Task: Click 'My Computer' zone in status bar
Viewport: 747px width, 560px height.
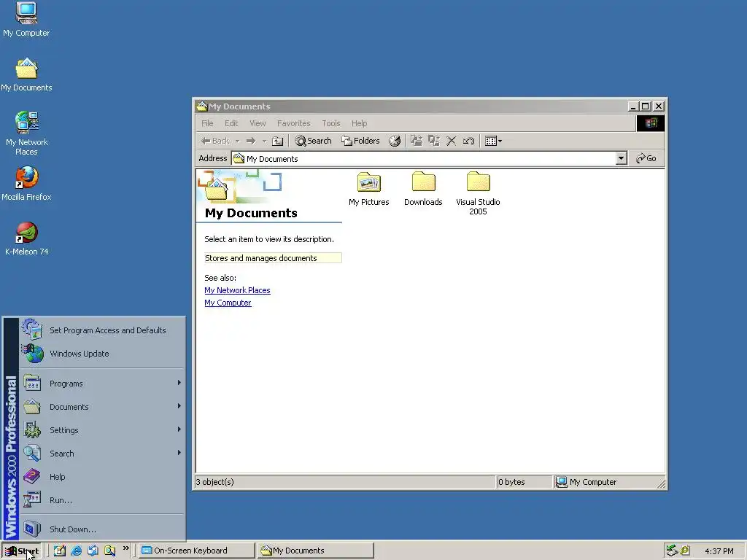Action: [608, 482]
